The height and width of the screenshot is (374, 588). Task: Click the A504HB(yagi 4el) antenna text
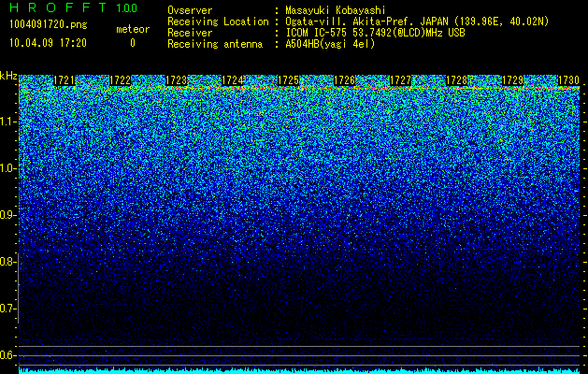coord(330,44)
